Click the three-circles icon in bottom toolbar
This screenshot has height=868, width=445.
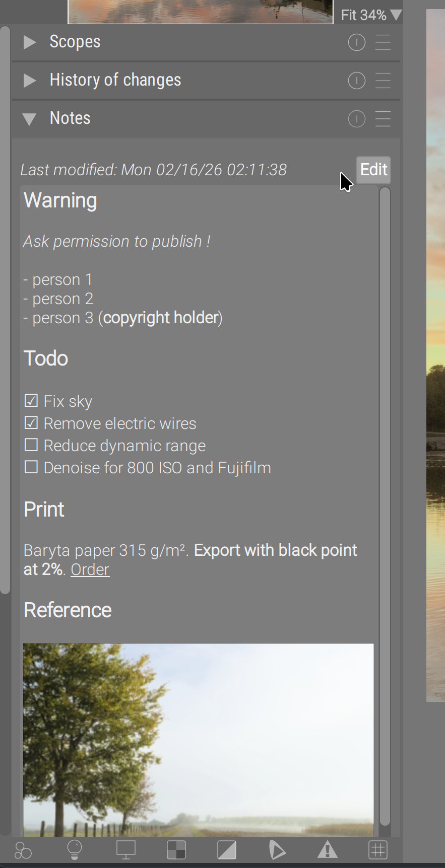tap(23, 851)
